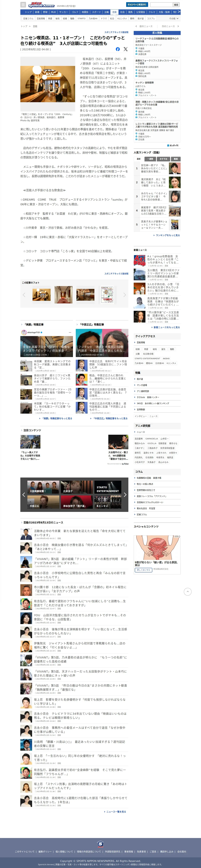Open ranking item 1 安住紳一郎アナ
Image resolution: width=201 pixels, height=868 pixels.
click(x=157, y=168)
